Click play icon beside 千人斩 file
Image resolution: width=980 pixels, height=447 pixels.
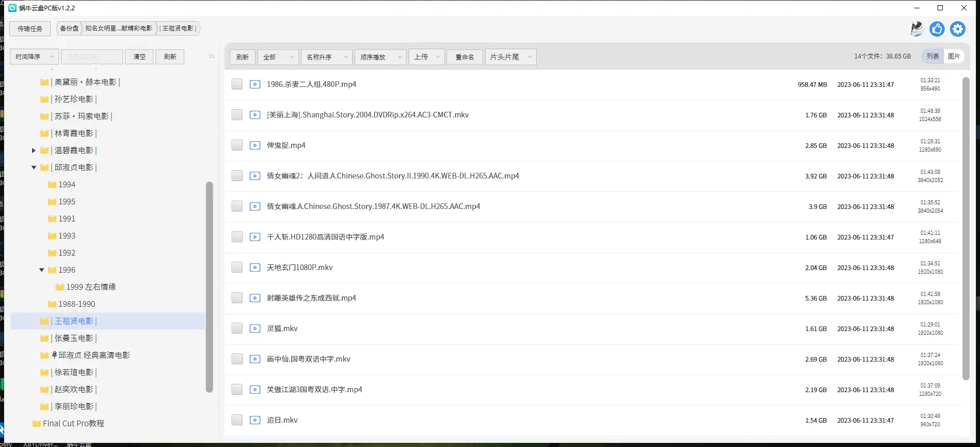(255, 237)
